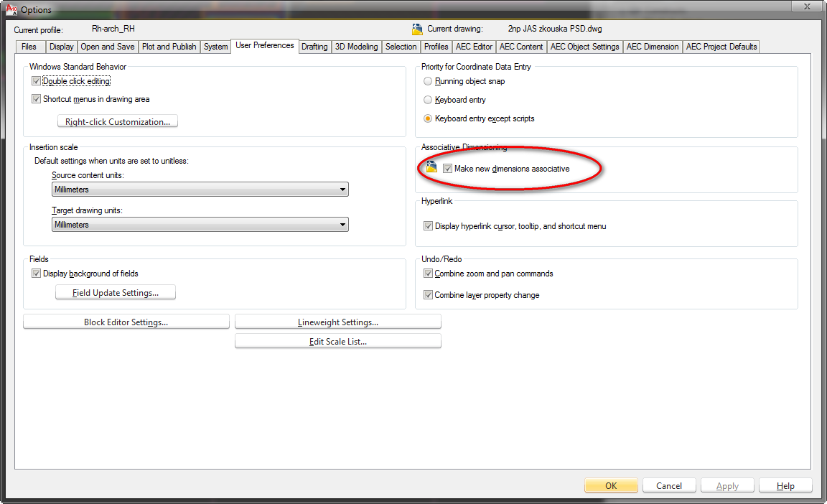Switch to the Drafting tab
The width and height of the screenshot is (827, 504).
point(314,47)
